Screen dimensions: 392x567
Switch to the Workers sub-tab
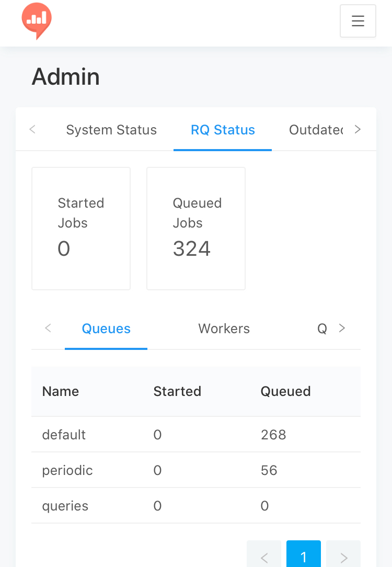224,328
